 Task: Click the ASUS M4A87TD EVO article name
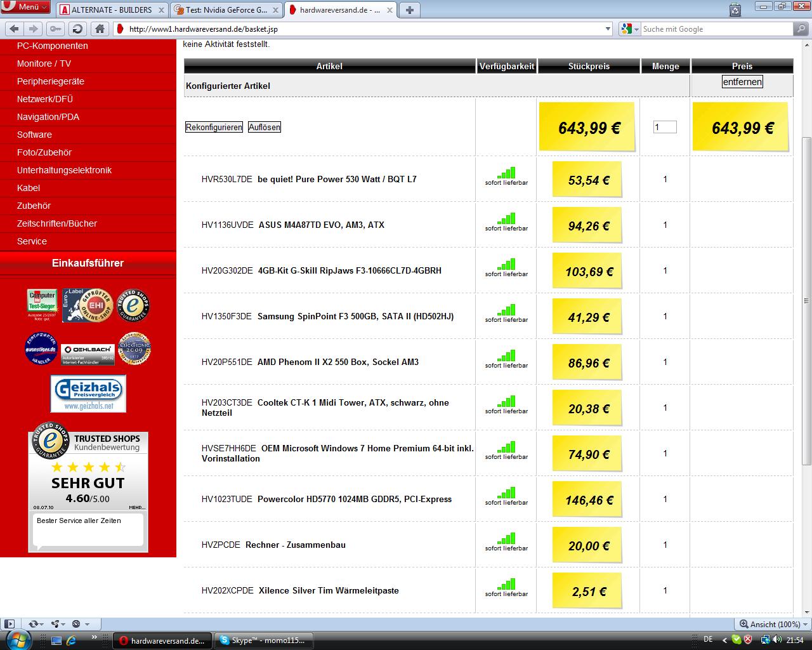click(x=322, y=225)
